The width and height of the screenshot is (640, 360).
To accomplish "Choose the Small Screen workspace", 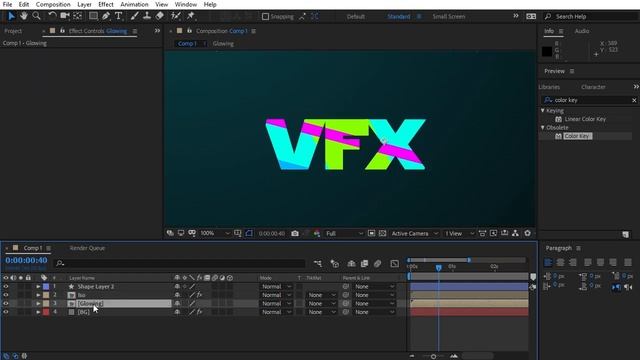I will 449,17.
